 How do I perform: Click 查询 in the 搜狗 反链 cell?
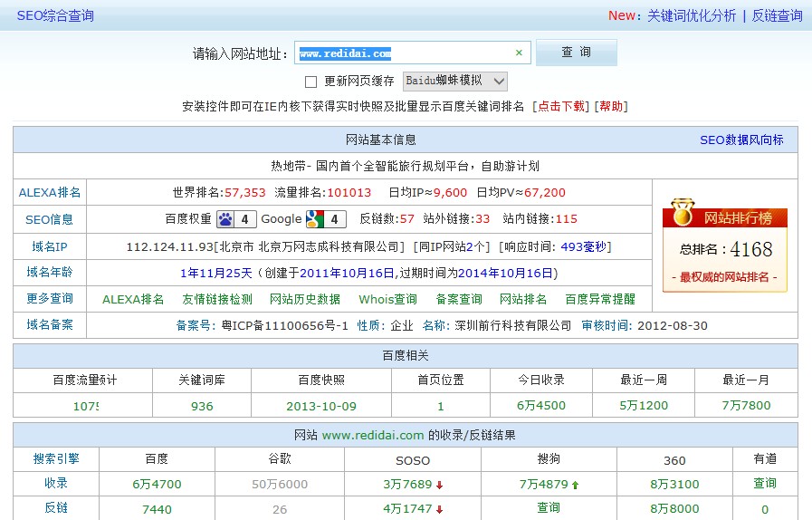[x=549, y=507]
